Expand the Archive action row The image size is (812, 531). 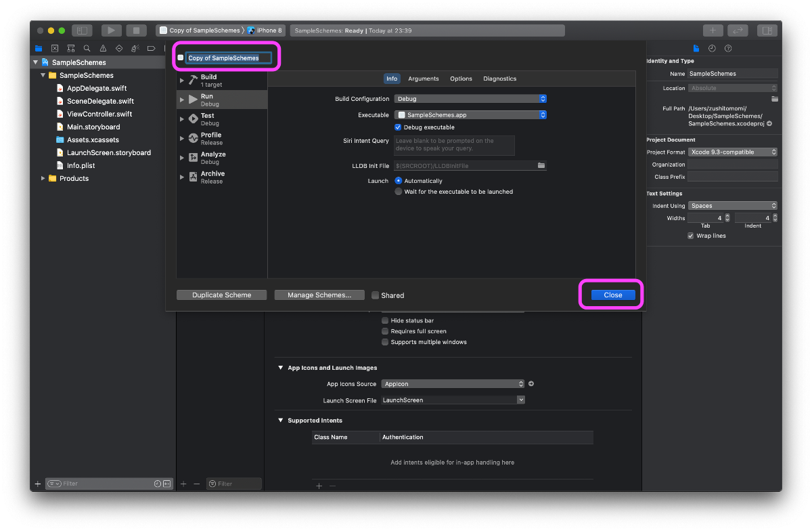[182, 177]
